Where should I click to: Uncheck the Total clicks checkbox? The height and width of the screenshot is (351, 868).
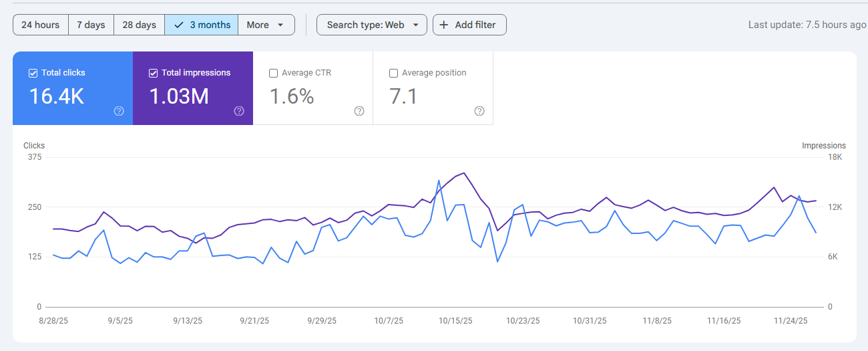[33, 73]
